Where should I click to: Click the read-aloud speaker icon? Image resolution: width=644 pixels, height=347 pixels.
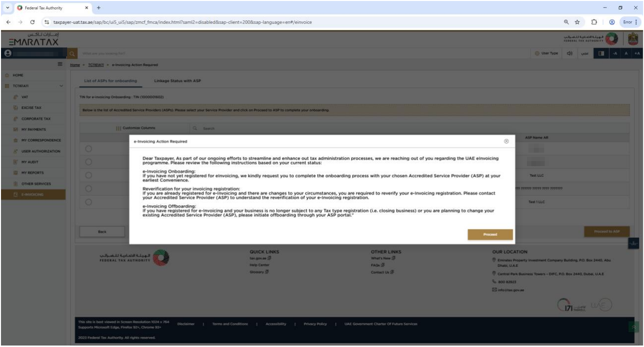point(570,53)
